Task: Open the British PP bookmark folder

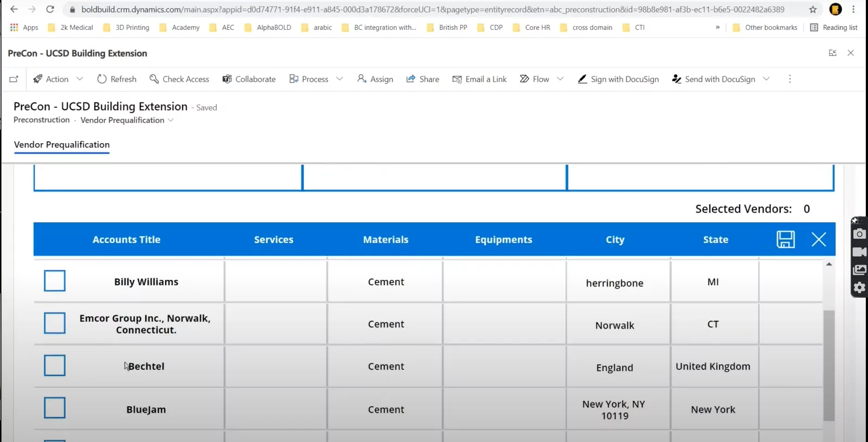Action: (x=447, y=27)
